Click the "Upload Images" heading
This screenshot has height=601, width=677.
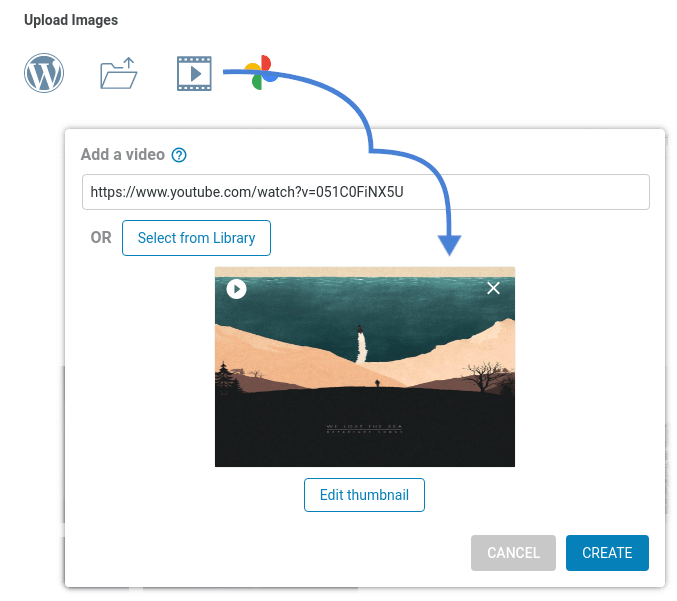point(71,20)
